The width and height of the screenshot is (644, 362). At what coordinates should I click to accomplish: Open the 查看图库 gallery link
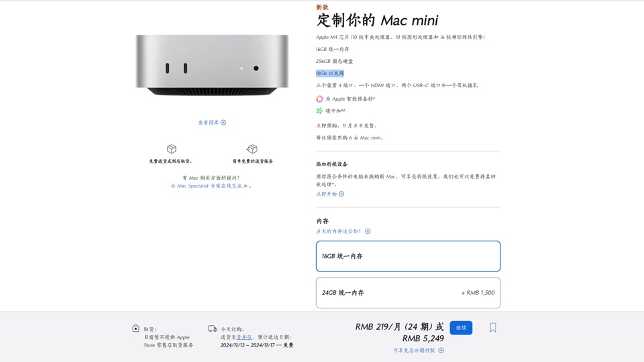[209, 122]
